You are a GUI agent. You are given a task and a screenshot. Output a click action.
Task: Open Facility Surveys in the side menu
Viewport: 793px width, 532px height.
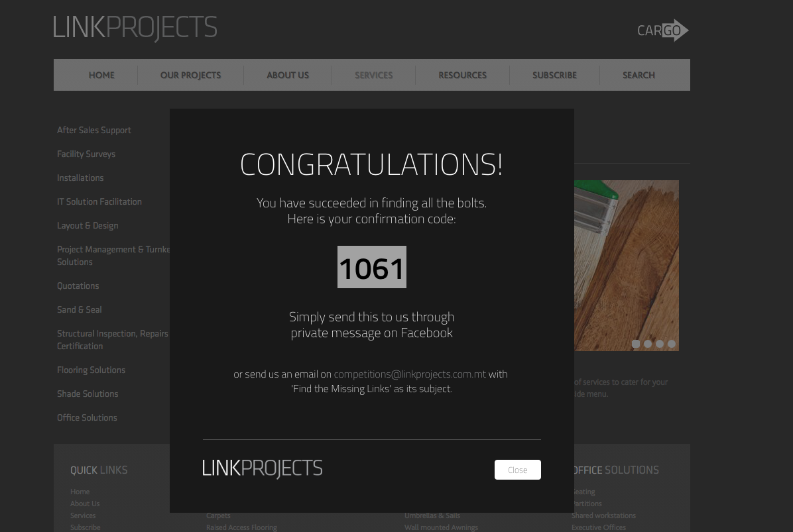pos(86,154)
